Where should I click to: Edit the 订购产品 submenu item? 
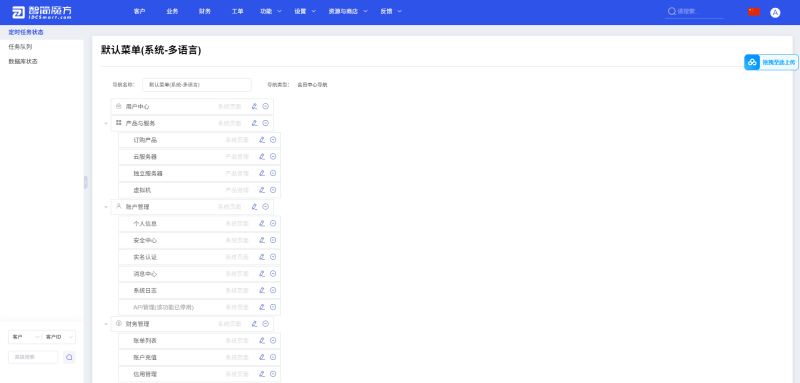pos(262,140)
